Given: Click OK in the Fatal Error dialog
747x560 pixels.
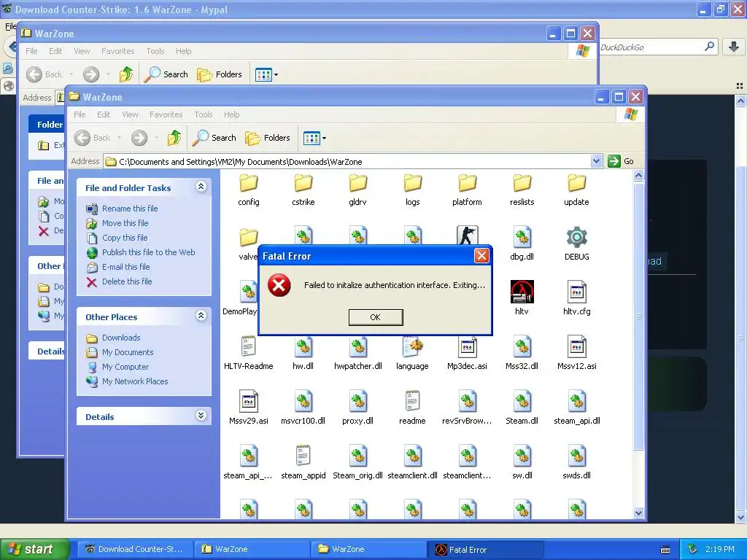Looking at the screenshot, I should click(x=376, y=317).
